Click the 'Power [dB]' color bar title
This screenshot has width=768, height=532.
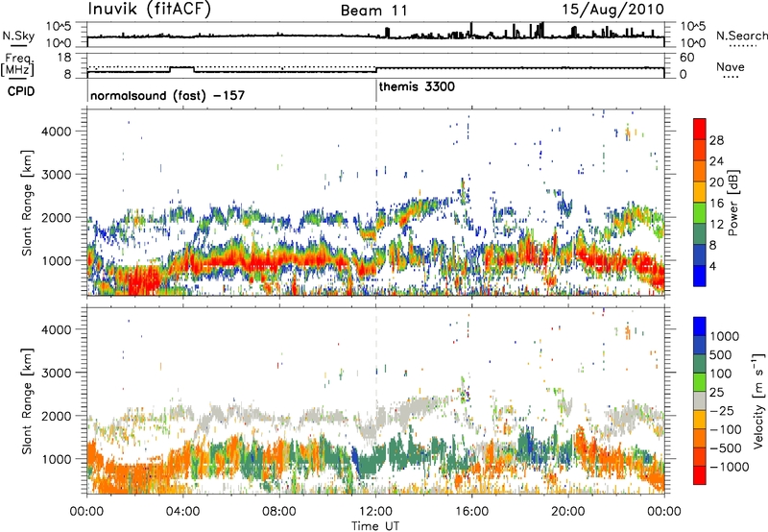pyautogui.click(x=733, y=203)
